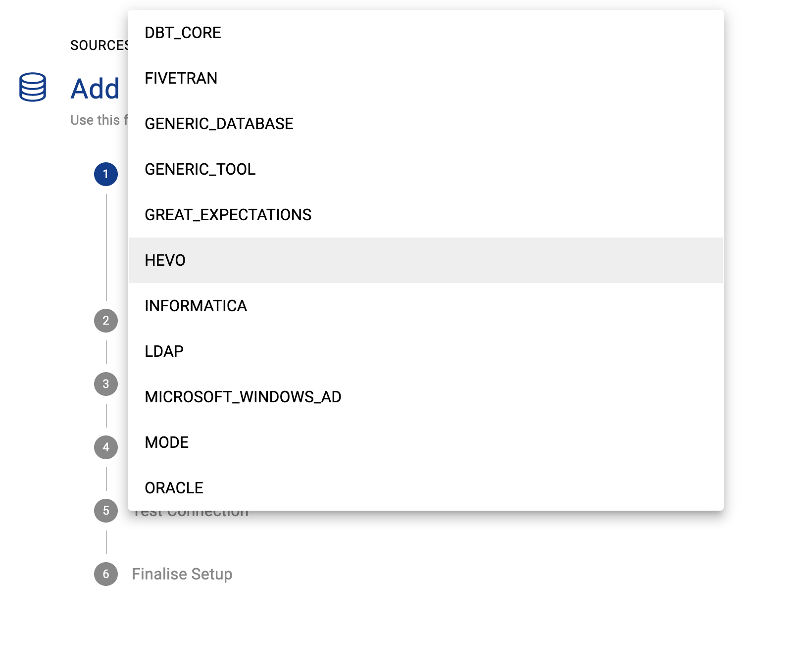Open step 3 of the setup stepper
The height and width of the screenshot is (672, 801).
[x=106, y=384]
